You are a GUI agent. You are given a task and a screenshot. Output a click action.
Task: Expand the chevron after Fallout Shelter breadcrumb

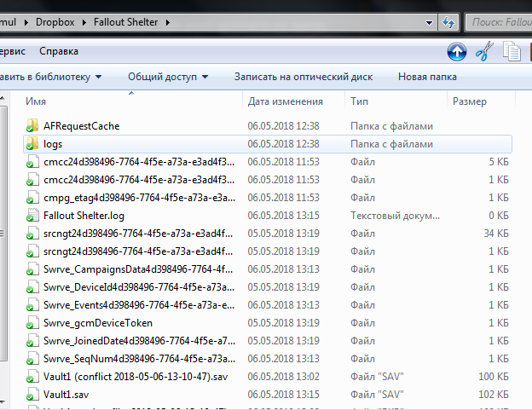pyautogui.click(x=168, y=23)
